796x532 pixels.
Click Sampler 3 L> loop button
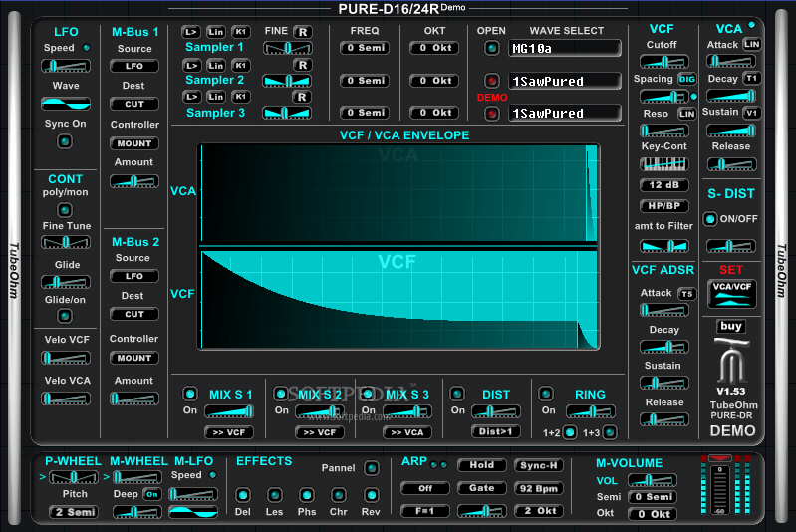coord(191,97)
